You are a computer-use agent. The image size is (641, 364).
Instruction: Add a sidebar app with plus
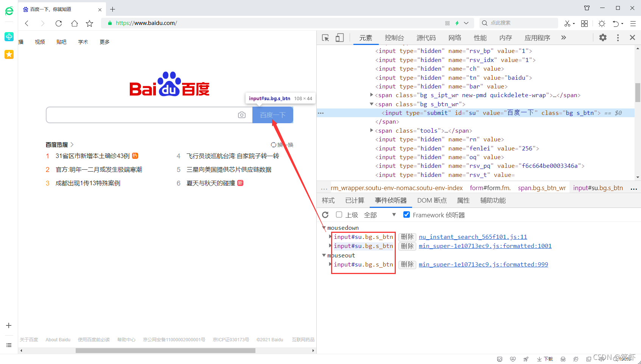click(x=9, y=325)
